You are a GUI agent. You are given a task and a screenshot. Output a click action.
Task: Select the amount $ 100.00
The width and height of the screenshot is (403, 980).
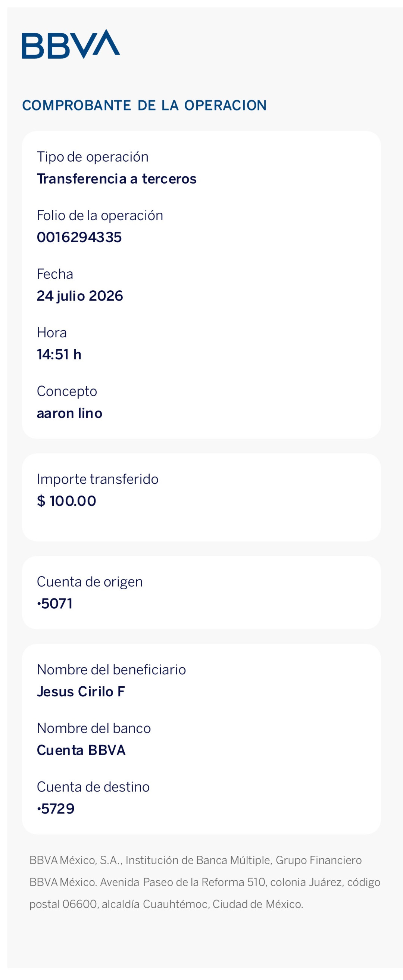tap(66, 501)
